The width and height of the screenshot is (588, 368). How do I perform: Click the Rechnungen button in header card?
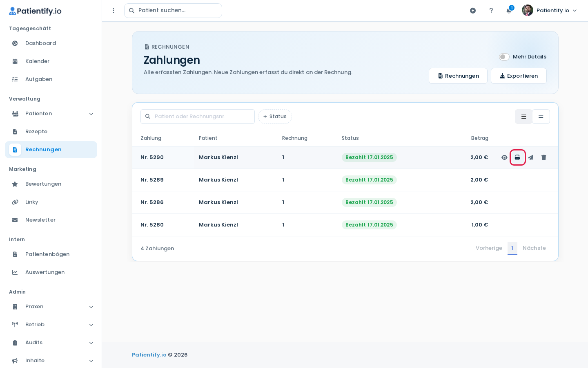(458, 76)
